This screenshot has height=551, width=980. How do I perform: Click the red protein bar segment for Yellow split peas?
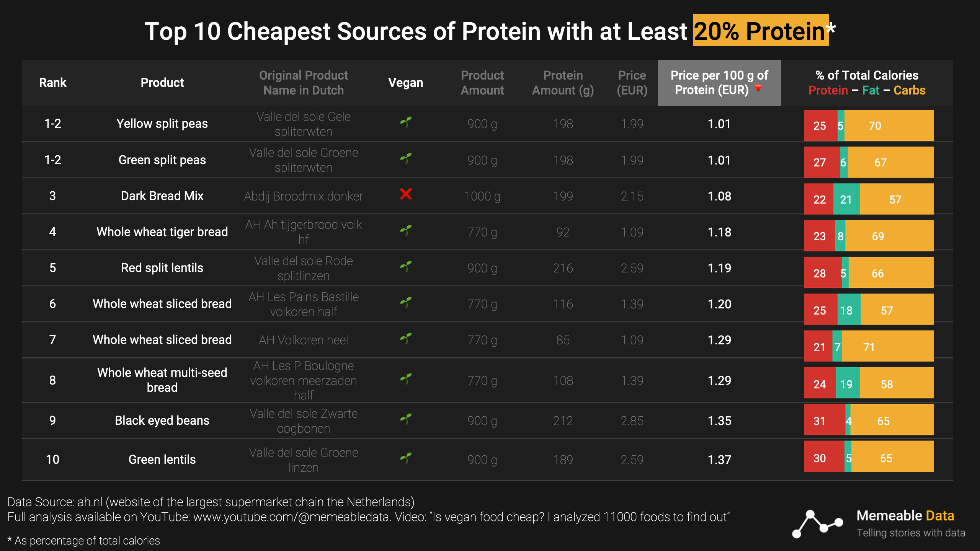pyautogui.click(x=820, y=126)
